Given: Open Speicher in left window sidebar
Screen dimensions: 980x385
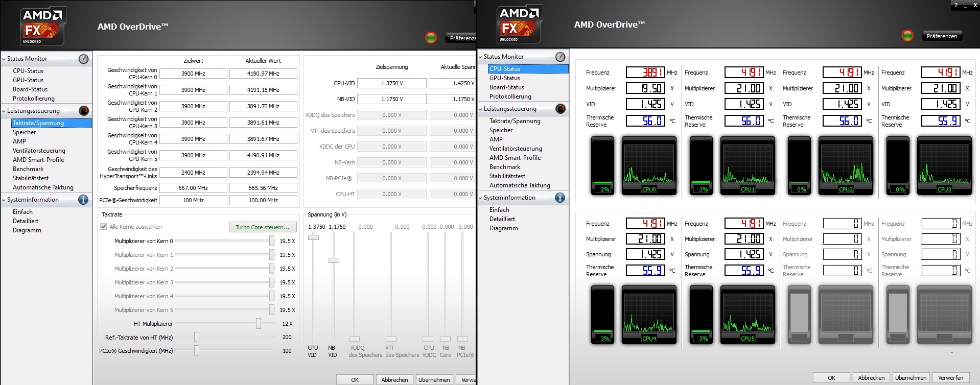Looking at the screenshot, I should coord(24,132).
